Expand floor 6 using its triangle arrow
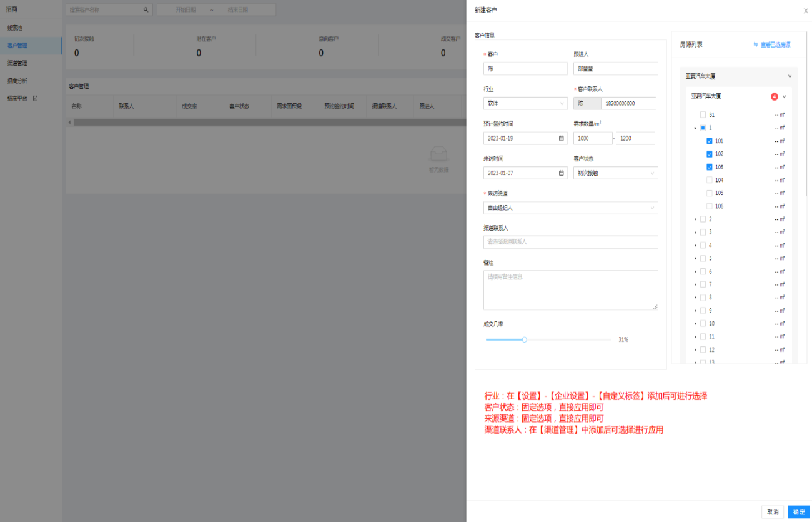This screenshot has width=812, height=522. click(695, 271)
